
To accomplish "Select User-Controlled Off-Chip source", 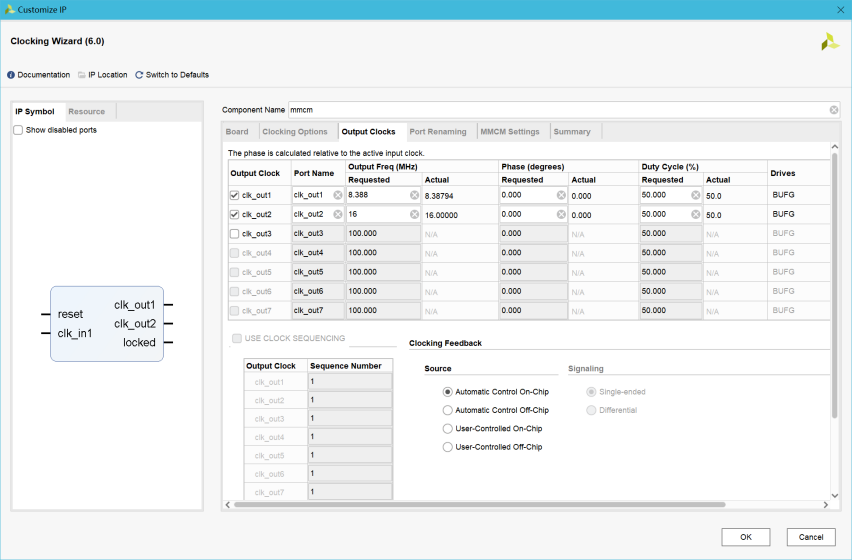I will 447,447.
